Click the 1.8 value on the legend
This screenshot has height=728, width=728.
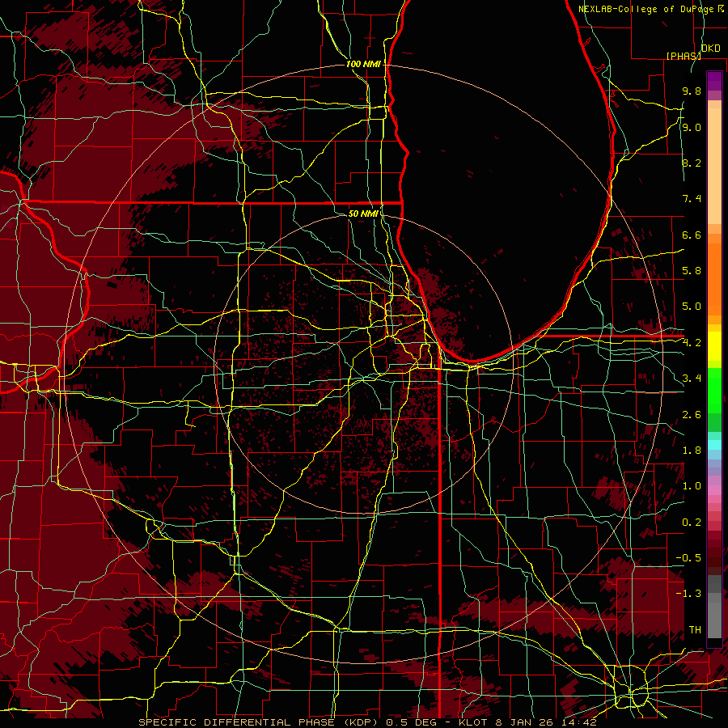point(692,451)
